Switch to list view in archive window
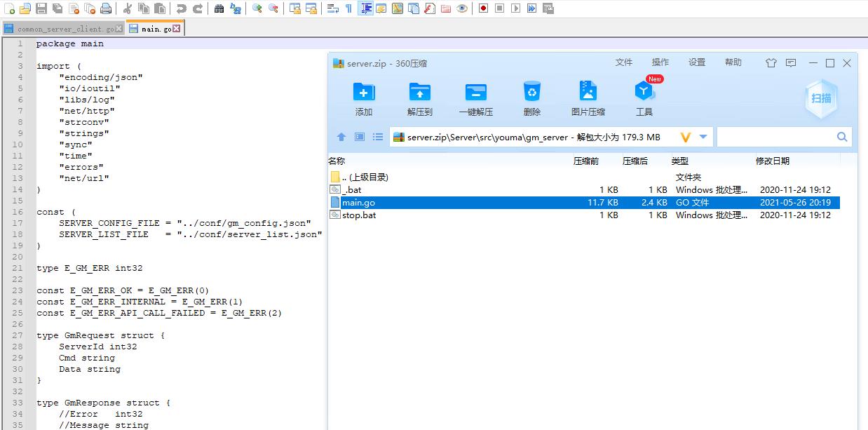The width and height of the screenshot is (868, 430). point(378,137)
